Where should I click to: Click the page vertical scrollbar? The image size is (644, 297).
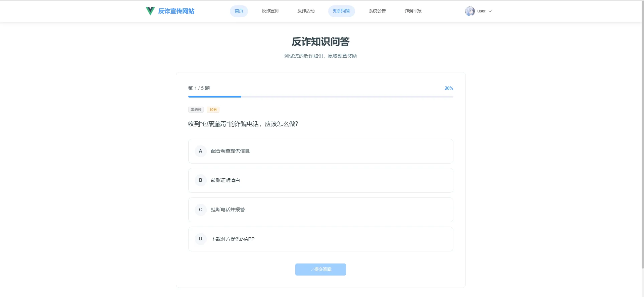click(x=642, y=134)
